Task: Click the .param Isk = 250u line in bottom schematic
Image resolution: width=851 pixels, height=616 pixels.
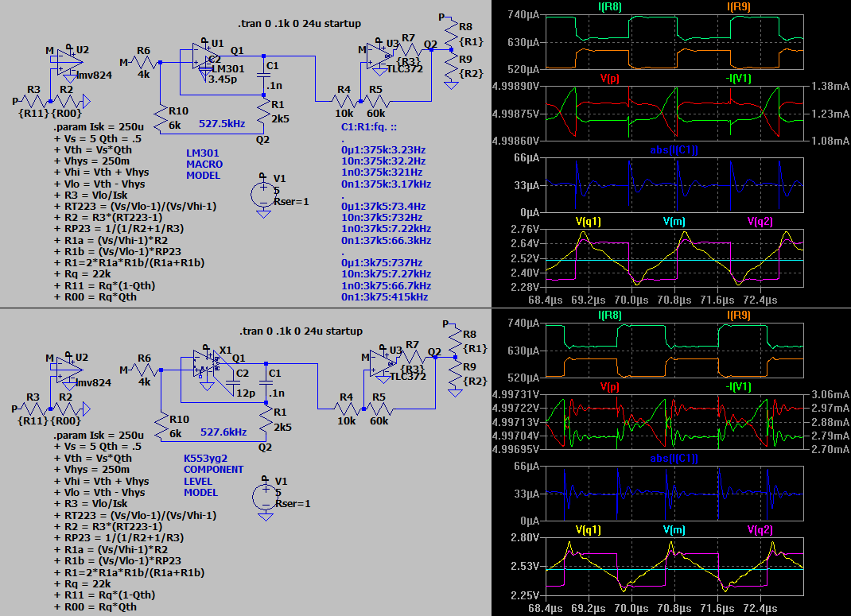Action: coord(99,436)
